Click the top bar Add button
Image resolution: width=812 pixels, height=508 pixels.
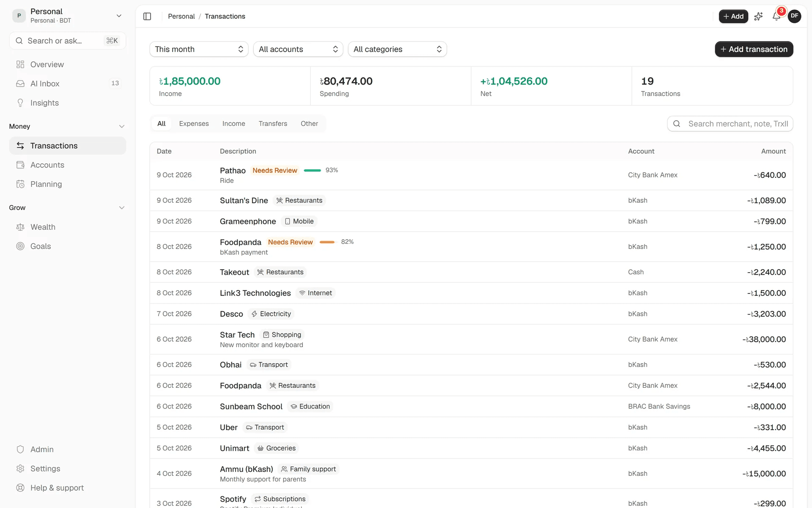(x=733, y=16)
